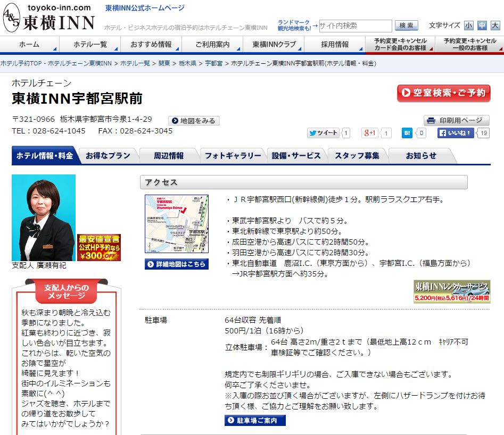Switch to the お得なプラン tab
This screenshot has width=504, height=435.
click(x=108, y=155)
